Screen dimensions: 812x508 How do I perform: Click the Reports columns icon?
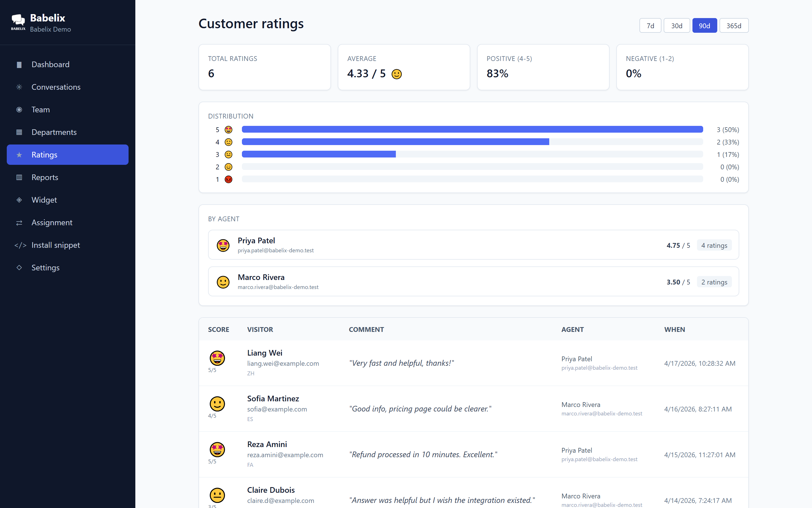point(19,178)
